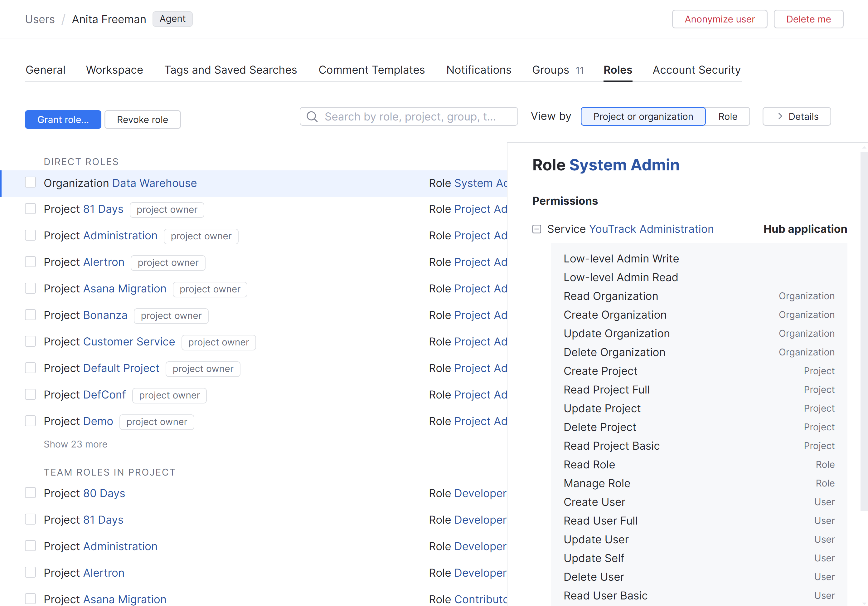Click the Grant role button
The image size is (868, 606).
[x=63, y=119]
